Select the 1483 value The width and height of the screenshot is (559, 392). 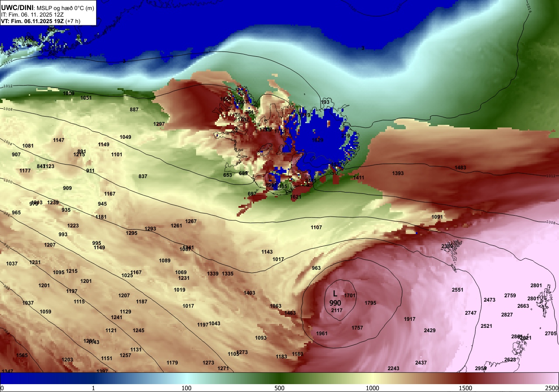click(x=460, y=168)
